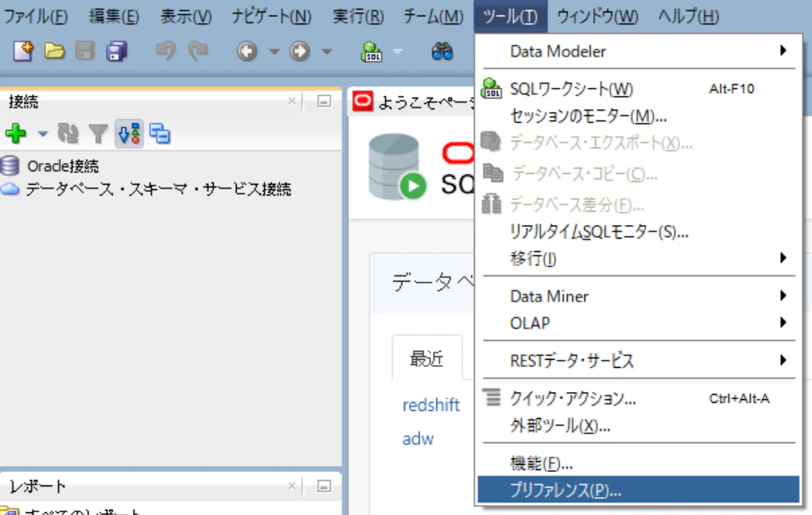
Task: Open the adw recent connection link
Action: [x=418, y=439]
